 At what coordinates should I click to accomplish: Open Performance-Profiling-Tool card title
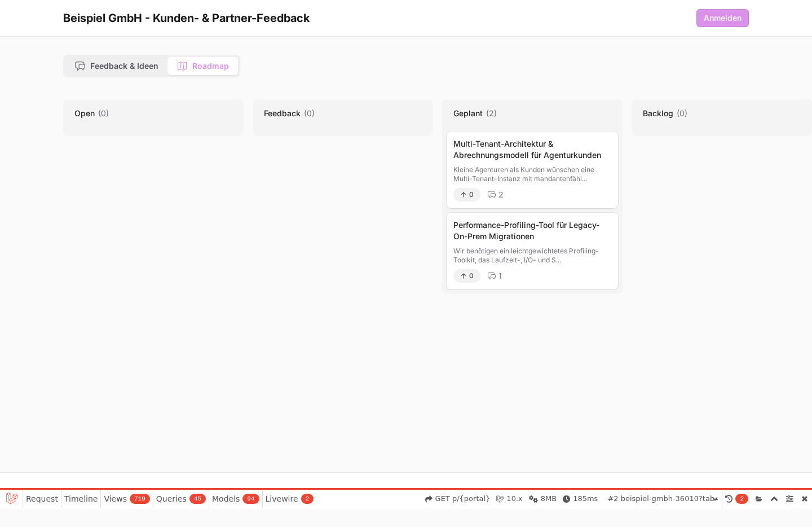[x=526, y=231]
